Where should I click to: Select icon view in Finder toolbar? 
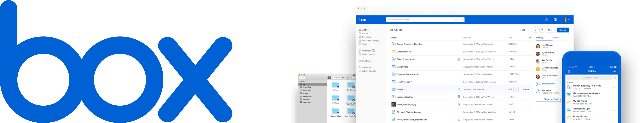click(x=329, y=78)
